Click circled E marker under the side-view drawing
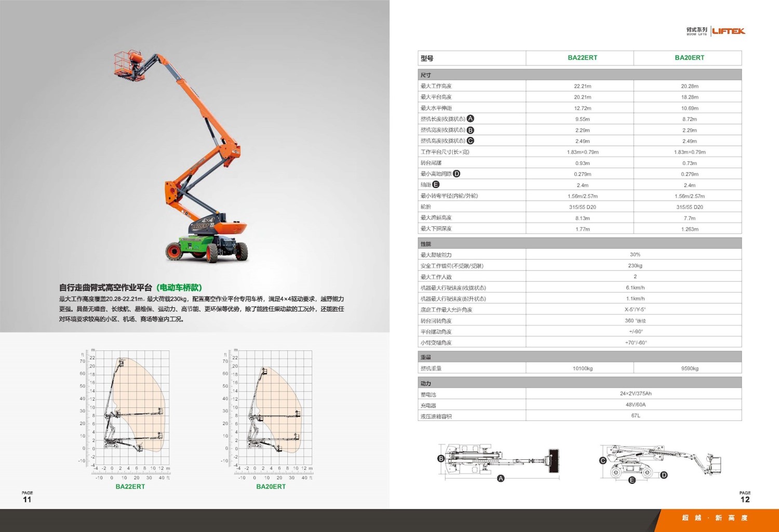This screenshot has width=779, height=532. pos(632,480)
